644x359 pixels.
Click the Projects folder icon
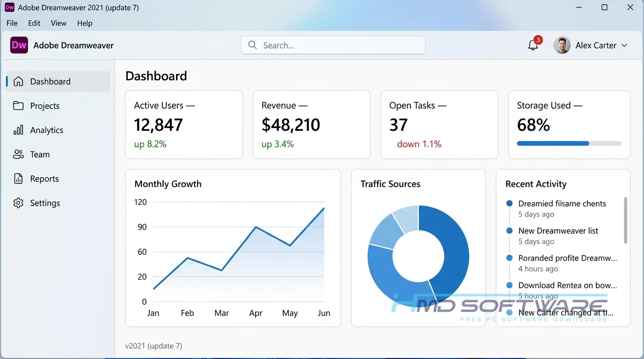click(x=18, y=106)
